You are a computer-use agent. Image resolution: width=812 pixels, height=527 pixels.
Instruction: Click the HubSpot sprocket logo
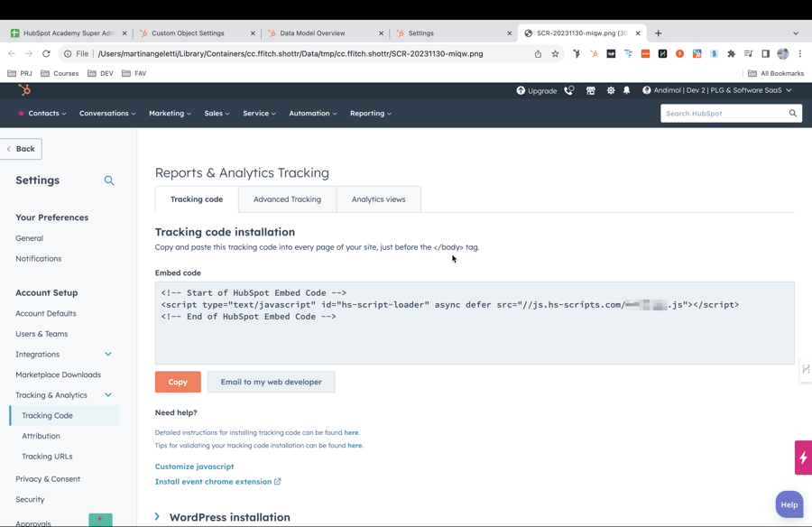(x=24, y=90)
